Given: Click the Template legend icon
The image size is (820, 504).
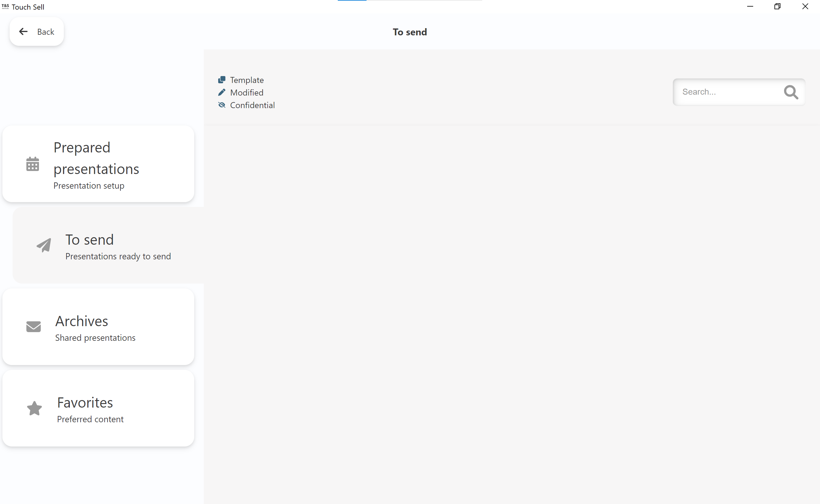Looking at the screenshot, I should tap(222, 80).
